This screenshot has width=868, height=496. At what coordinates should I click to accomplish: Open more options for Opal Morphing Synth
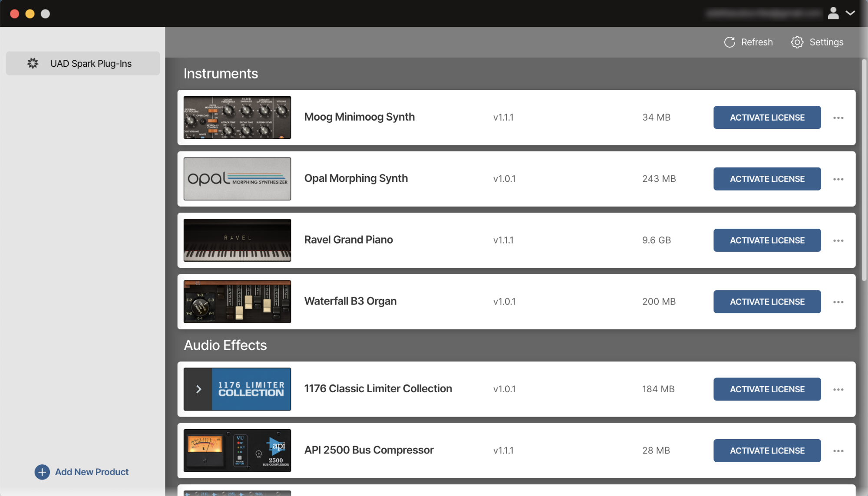838,179
